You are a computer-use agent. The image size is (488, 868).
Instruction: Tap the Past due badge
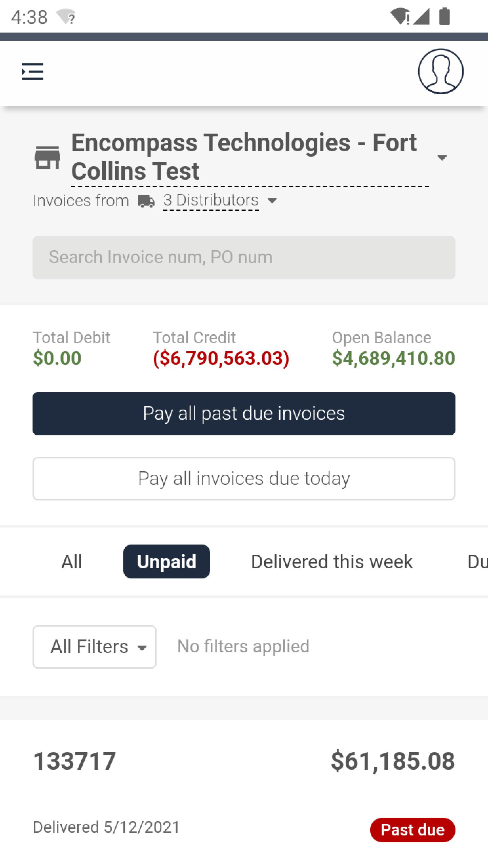coord(413,830)
